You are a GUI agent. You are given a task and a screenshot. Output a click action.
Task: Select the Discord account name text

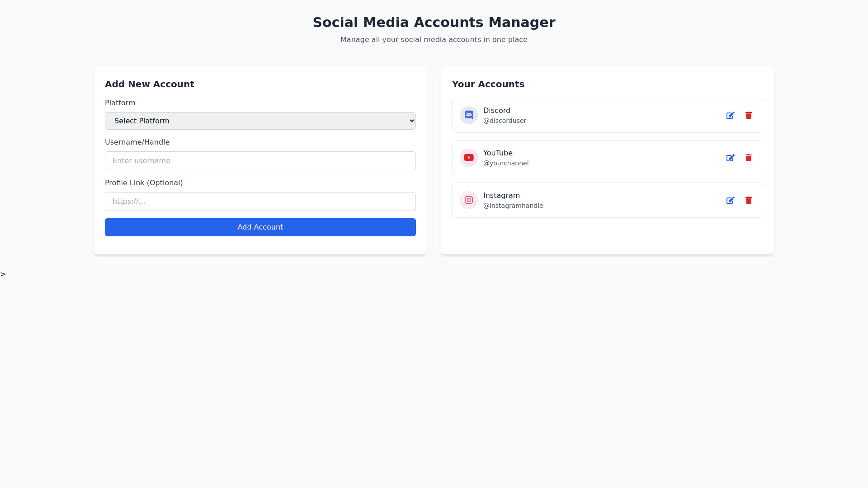[x=496, y=111]
